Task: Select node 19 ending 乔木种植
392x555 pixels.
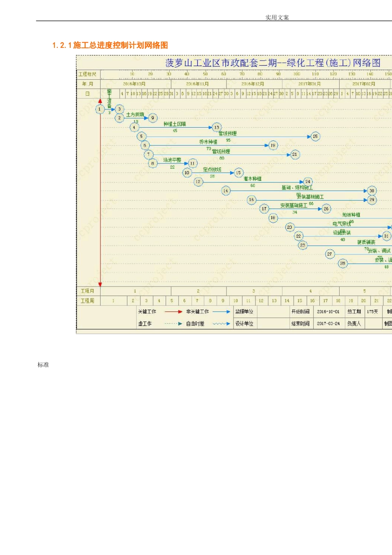Action: pos(273,145)
